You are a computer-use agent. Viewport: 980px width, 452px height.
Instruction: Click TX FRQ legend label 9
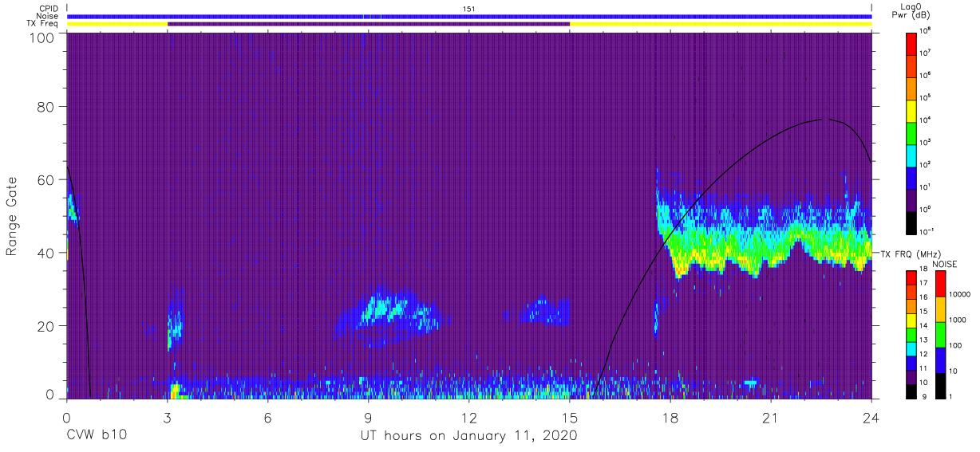pos(926,396)
